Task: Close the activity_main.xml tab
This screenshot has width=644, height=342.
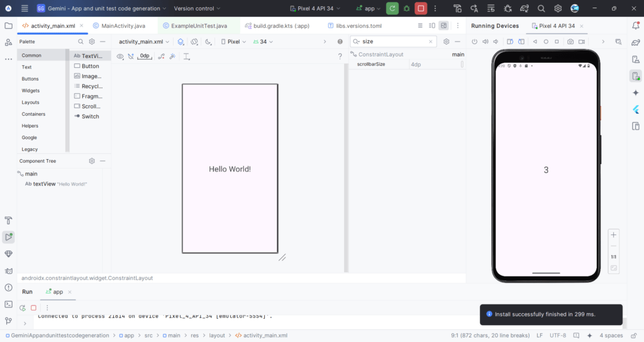Action: [81, 25]
